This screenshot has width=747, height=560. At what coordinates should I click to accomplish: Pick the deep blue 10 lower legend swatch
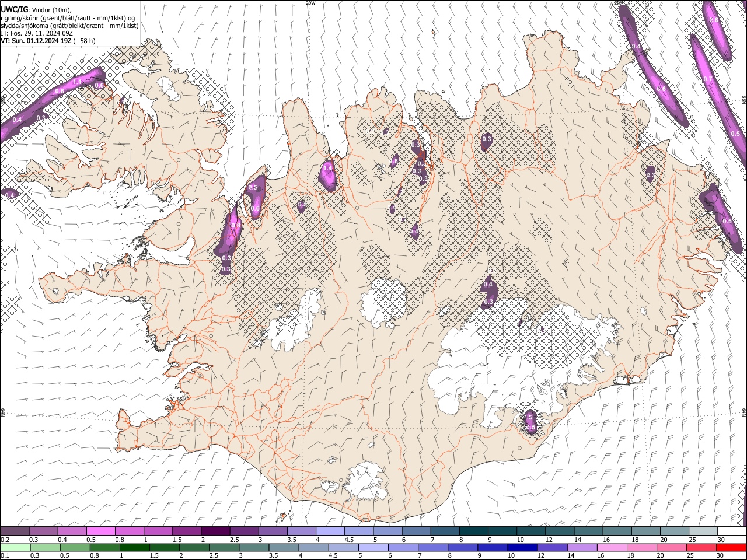(x=522, y=548)
